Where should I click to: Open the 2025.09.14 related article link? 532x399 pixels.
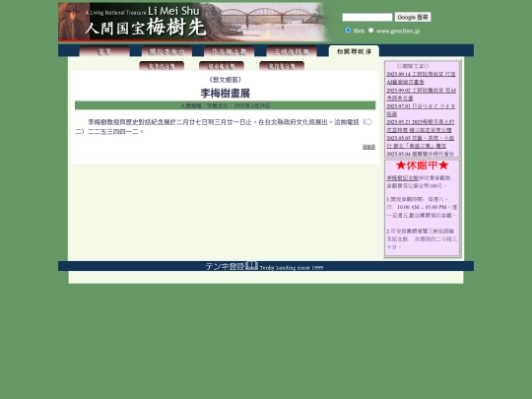pyautogui.click(x=421, y=78)
